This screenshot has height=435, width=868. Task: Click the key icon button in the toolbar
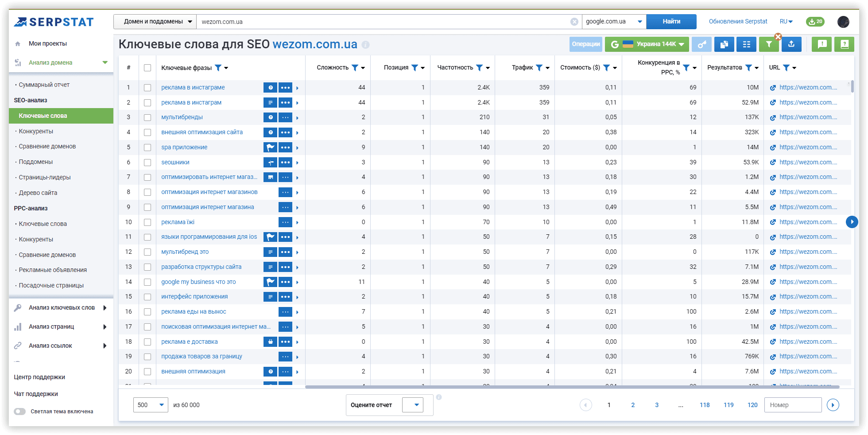(702, 44)
